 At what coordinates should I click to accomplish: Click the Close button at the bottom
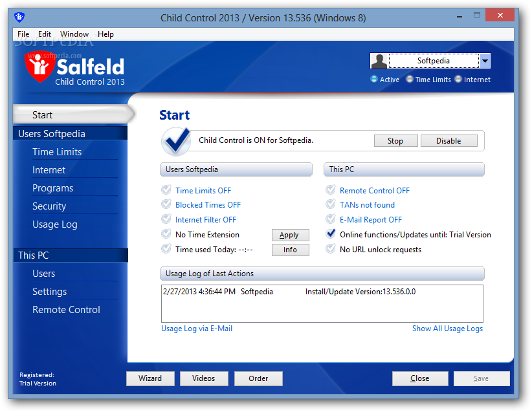tap(420, 378)
